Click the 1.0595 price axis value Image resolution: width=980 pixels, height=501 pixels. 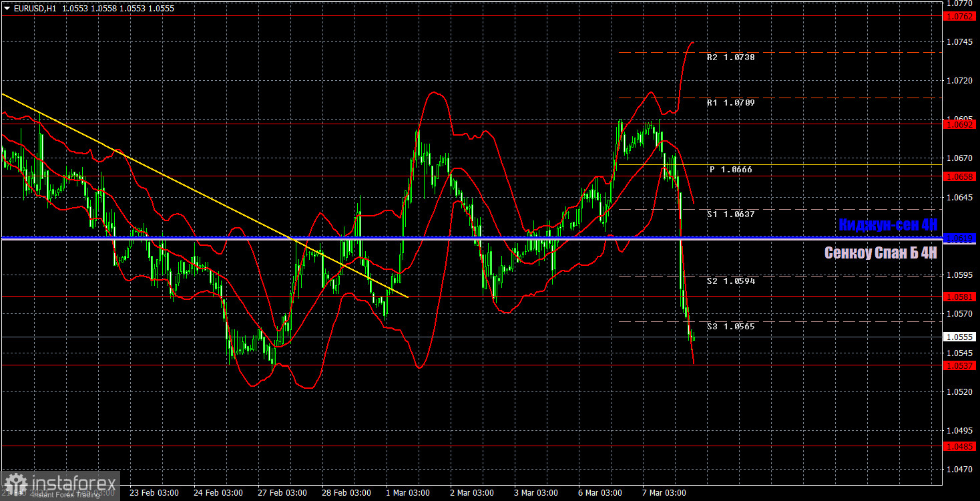[x=960, y=275]
